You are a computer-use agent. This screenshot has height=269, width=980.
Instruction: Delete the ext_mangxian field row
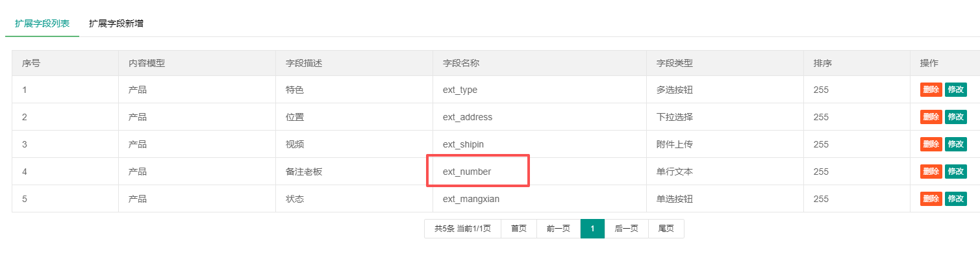pyautogui.click(x=931, y=199)
